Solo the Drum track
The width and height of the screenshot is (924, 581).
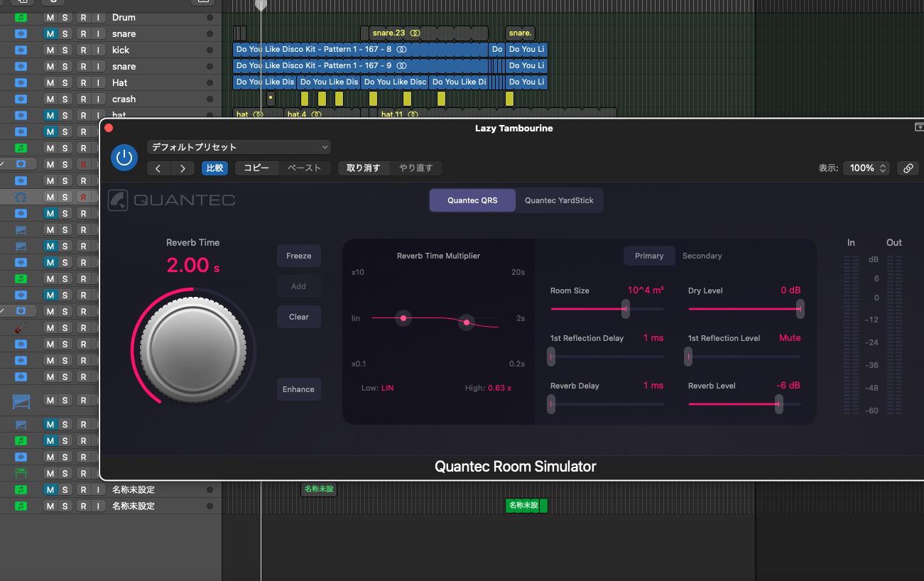65,17
